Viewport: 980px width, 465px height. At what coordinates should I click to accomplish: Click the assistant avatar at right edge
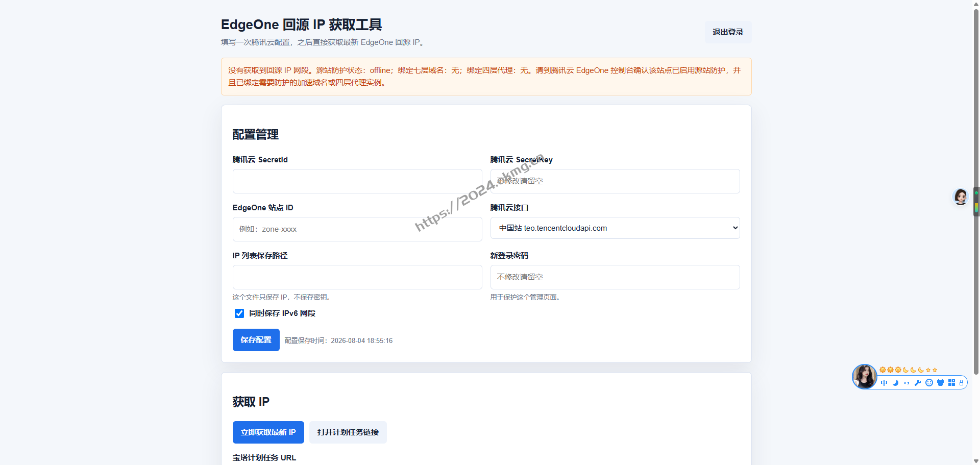[x=961, y=197]
